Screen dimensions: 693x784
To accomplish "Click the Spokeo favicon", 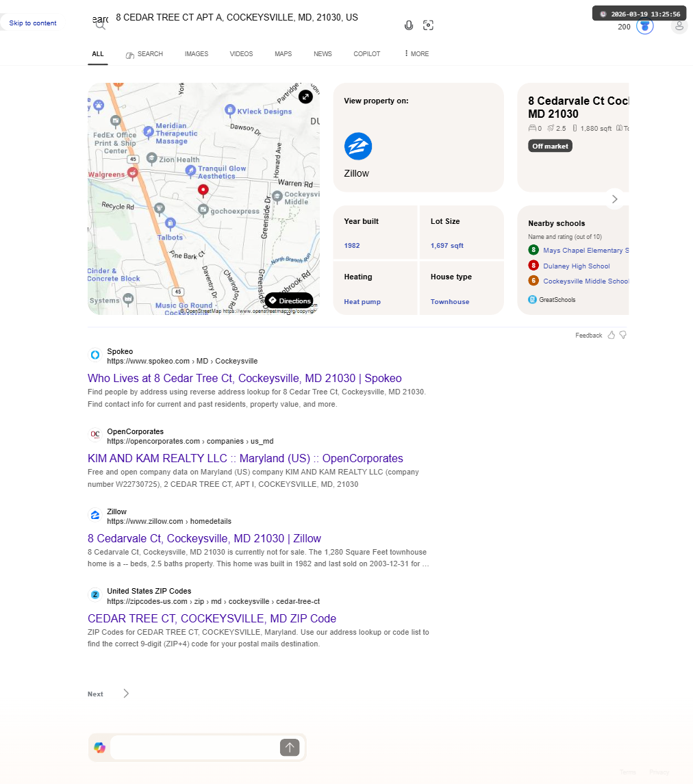I will click(95, 355).
